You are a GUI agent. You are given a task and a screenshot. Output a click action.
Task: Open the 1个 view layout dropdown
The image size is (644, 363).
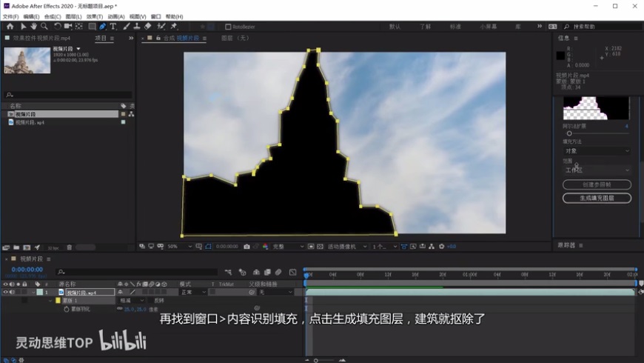(384, 247)
